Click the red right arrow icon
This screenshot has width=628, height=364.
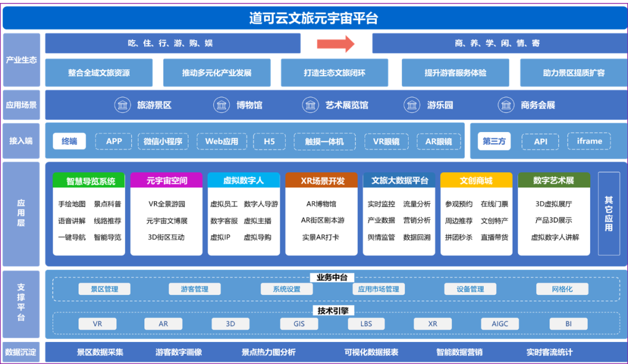pyautogui.click(x=336, y=44)
